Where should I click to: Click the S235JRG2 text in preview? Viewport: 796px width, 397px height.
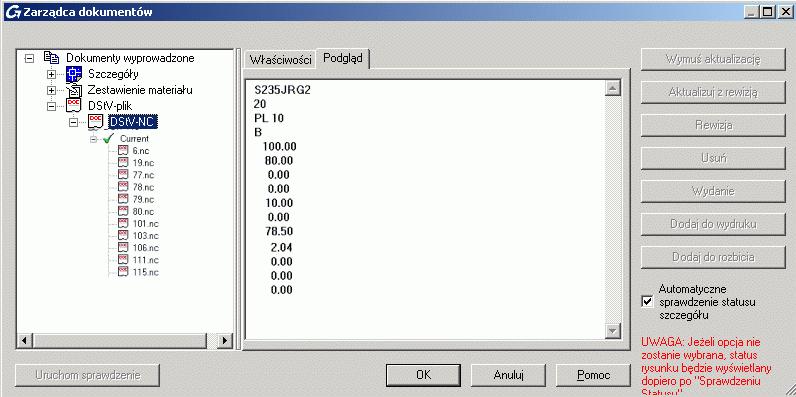tap(282, 90)
